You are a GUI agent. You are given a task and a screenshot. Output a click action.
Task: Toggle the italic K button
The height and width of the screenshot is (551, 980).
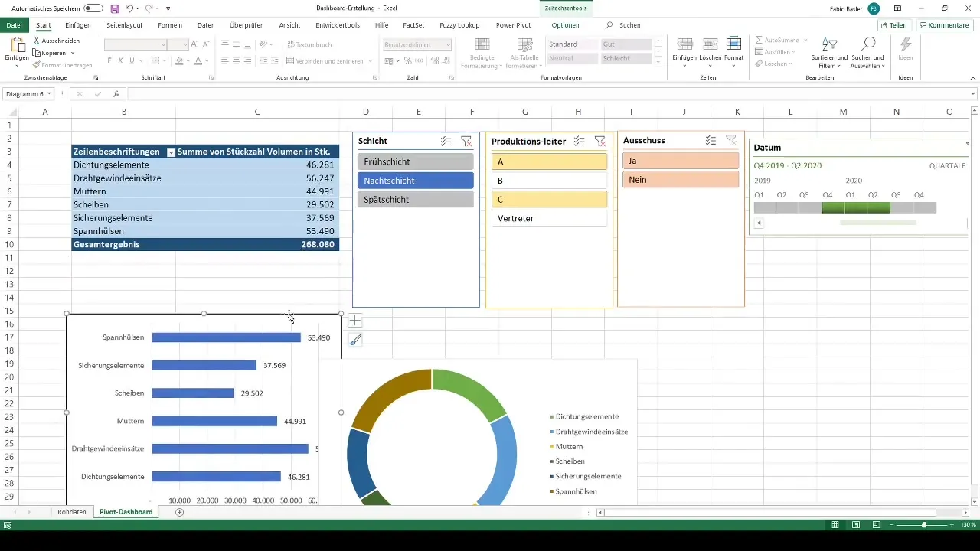(x=121, y=60)
